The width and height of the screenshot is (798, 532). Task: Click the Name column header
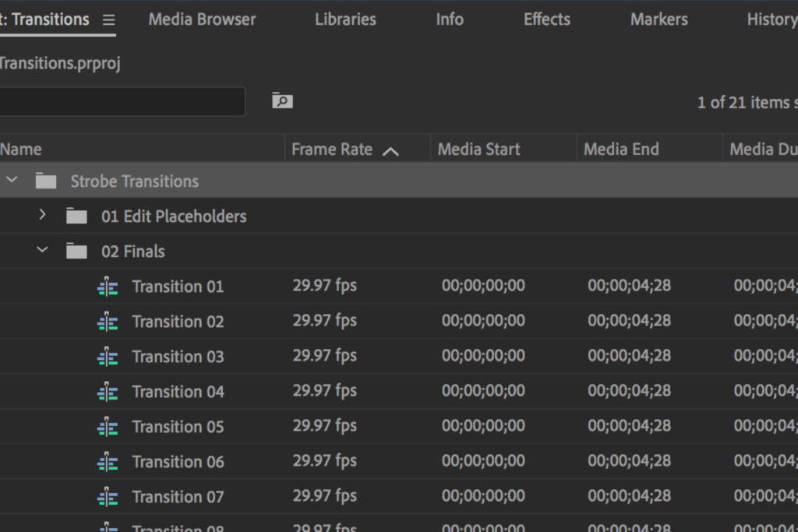point(22,150)
